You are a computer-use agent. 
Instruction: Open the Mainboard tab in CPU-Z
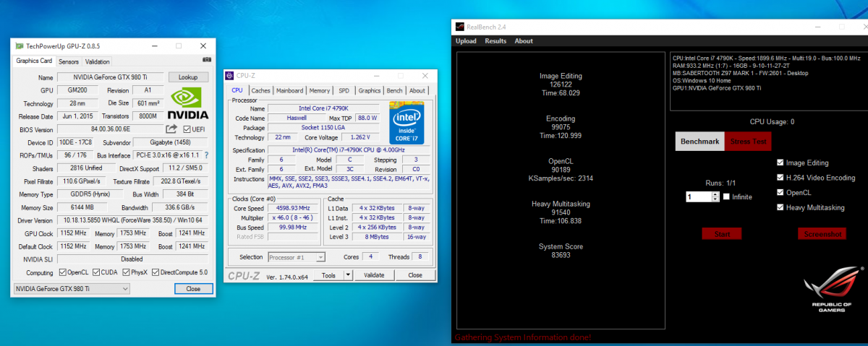(290, 90)
